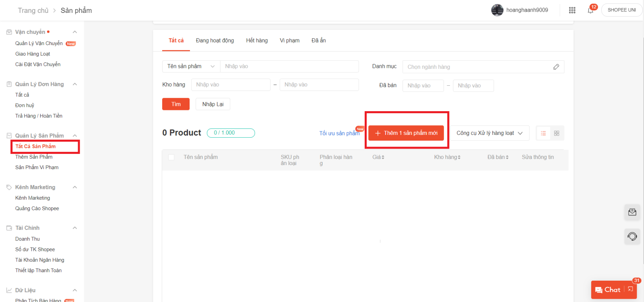Image resolution: width=644 pixels, height=302 pixels.
Task: Switch to the 'Đang hoạt động' tab
Action: (215, 41)
